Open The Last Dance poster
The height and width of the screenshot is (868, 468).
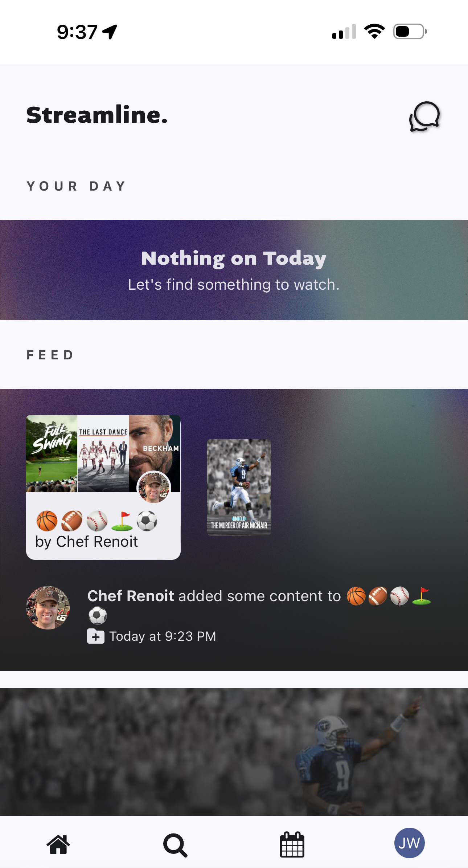tap(103, 453)
